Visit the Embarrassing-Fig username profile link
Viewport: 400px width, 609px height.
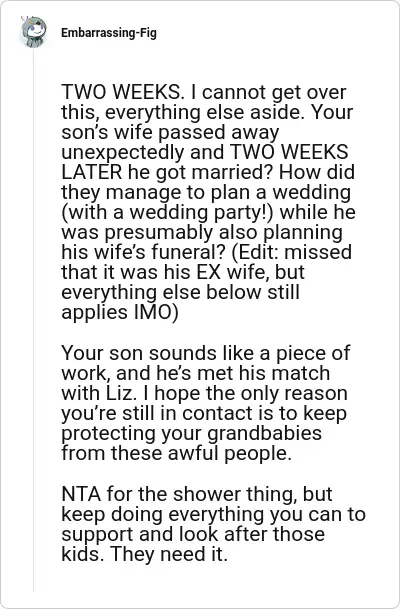pos(109,33)
